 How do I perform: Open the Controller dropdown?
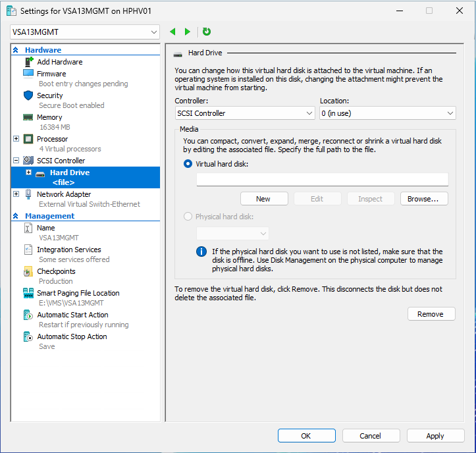[245, 113]
